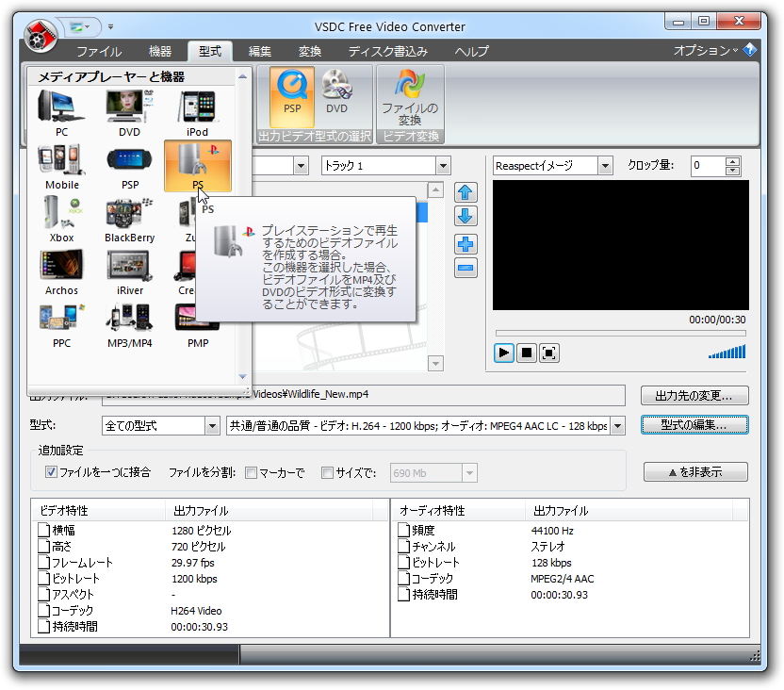Increase クロップ量 with up stepper arrow

732,161
